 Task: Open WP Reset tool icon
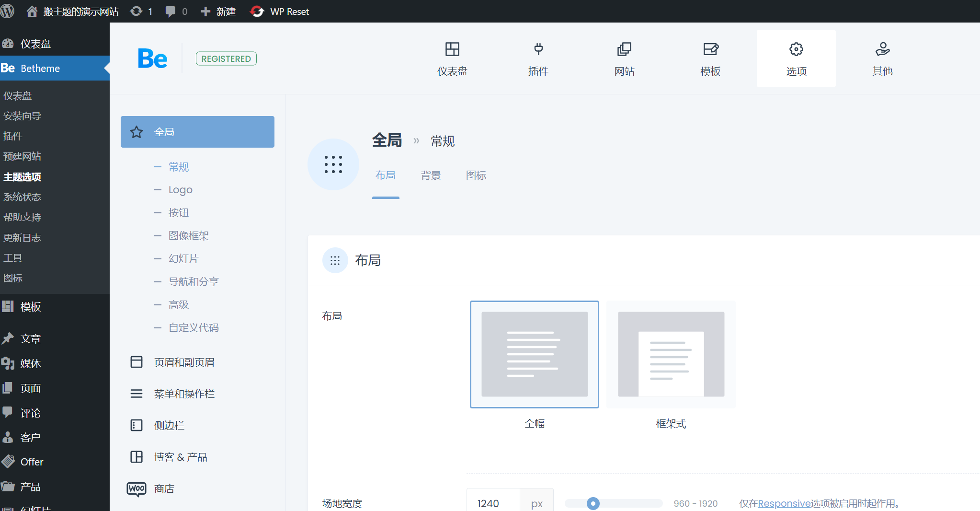[257, 11]
